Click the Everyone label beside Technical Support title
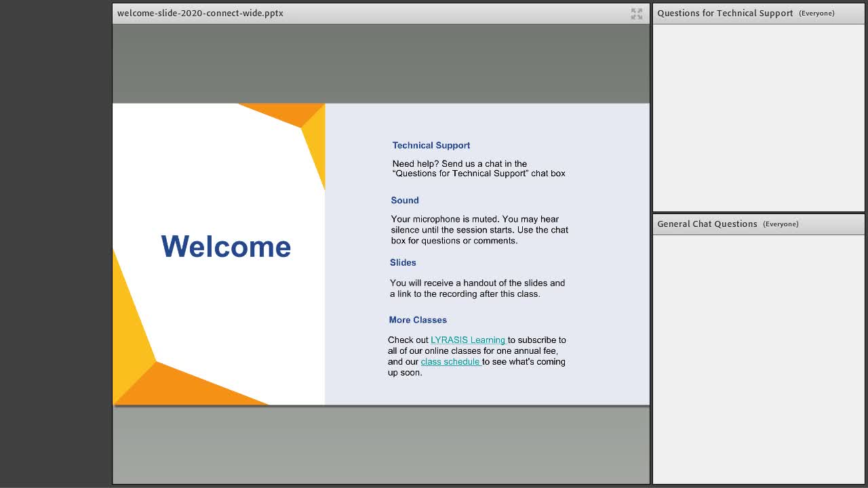Viewport: 868px width, 488px height. click(816, 14)
